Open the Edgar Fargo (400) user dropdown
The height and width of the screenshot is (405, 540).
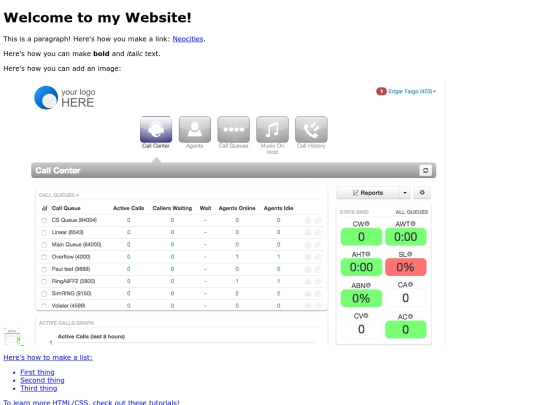[412, 91]
